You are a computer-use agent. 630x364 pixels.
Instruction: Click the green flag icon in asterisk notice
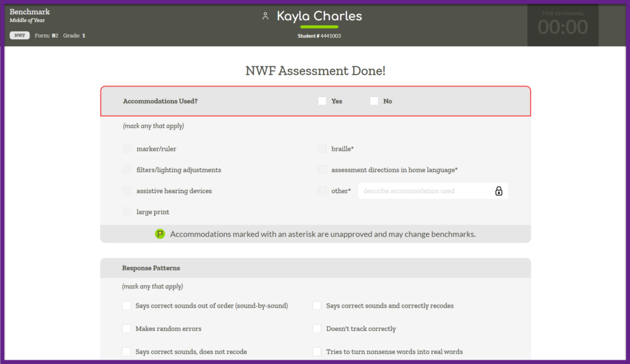tap(160, 234)
